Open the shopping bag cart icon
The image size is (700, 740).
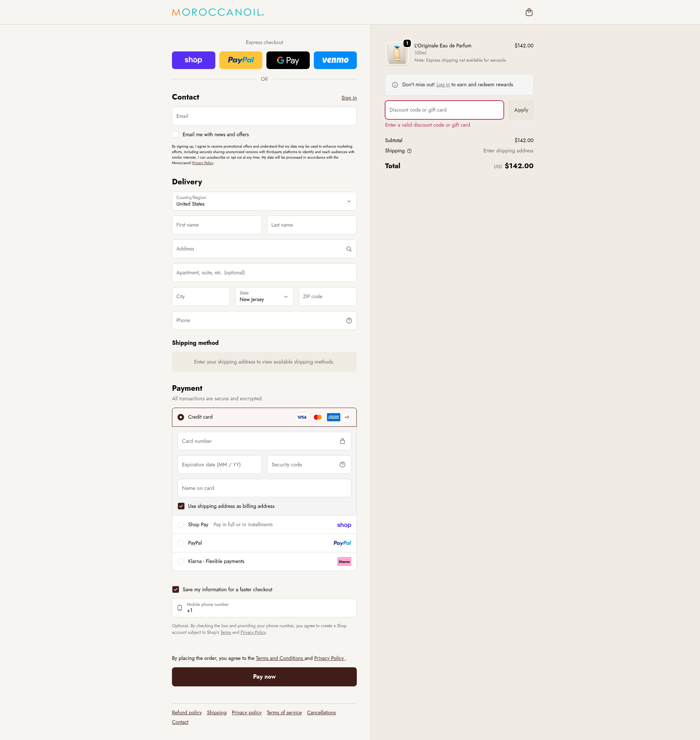[x=529, y=12]
